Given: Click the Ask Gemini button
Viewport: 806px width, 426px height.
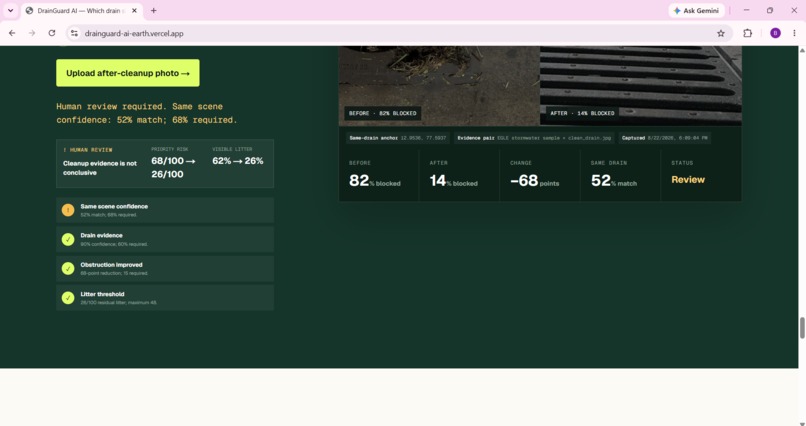Looking at the screenshot, I should (x=697, y=10).
